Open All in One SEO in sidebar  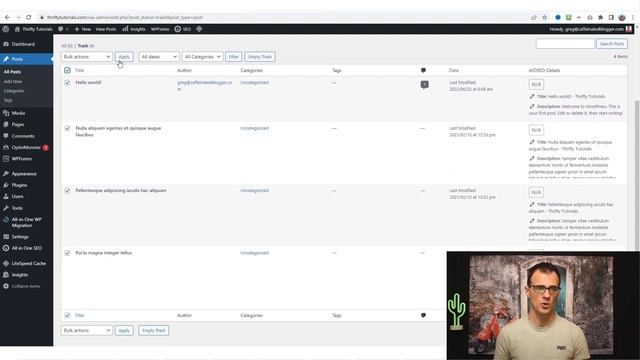27,248
